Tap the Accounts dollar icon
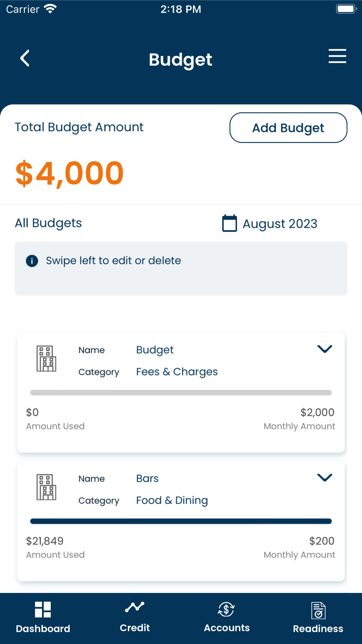 click(226, 609)
